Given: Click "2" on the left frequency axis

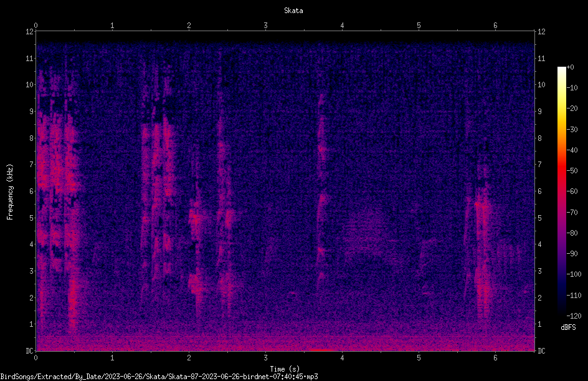Looking at the screenshot, I should (32, 297).
